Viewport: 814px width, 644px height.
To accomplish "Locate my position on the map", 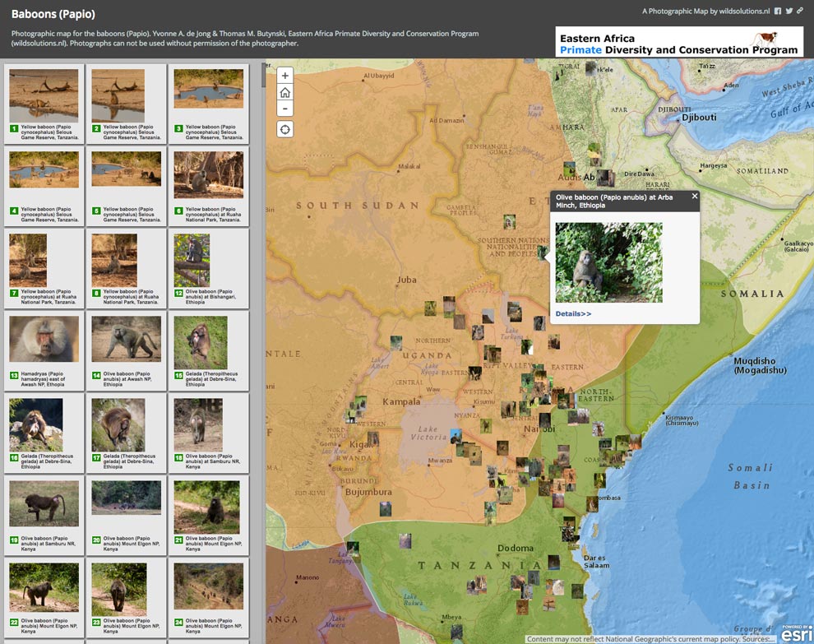I will coord(285,129).
